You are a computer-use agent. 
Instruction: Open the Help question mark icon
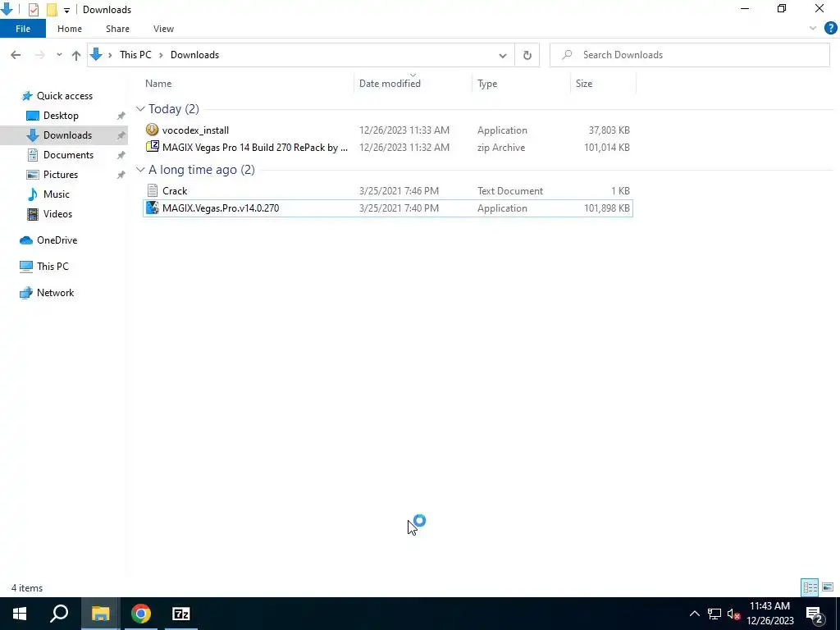[830, 29]
